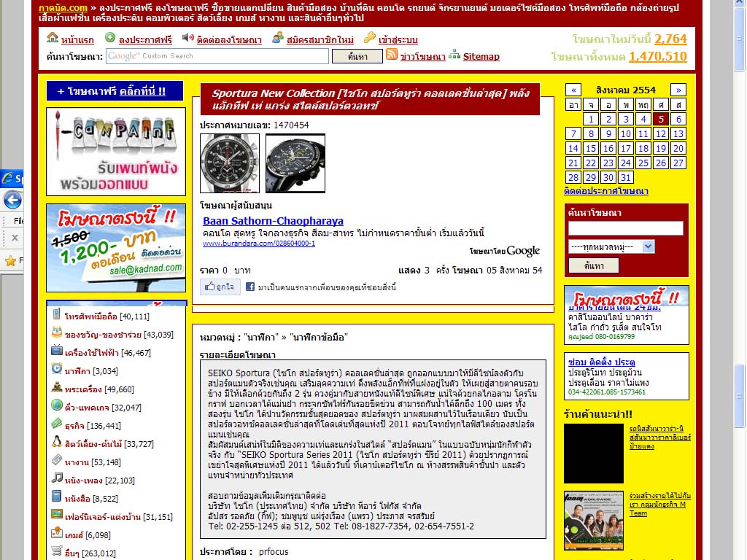Click the green plus icon for ลงประกาศฟรี
The width and height of the screenshot is (747, 560).
coord(110,37)
